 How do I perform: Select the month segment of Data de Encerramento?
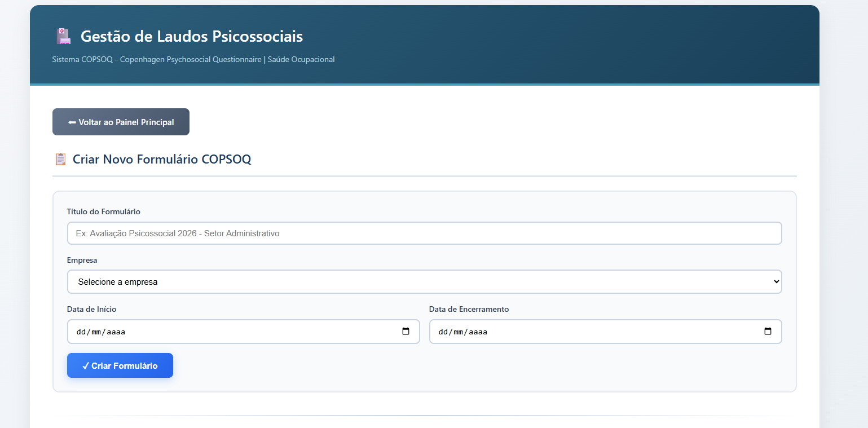tap(459, 332)
